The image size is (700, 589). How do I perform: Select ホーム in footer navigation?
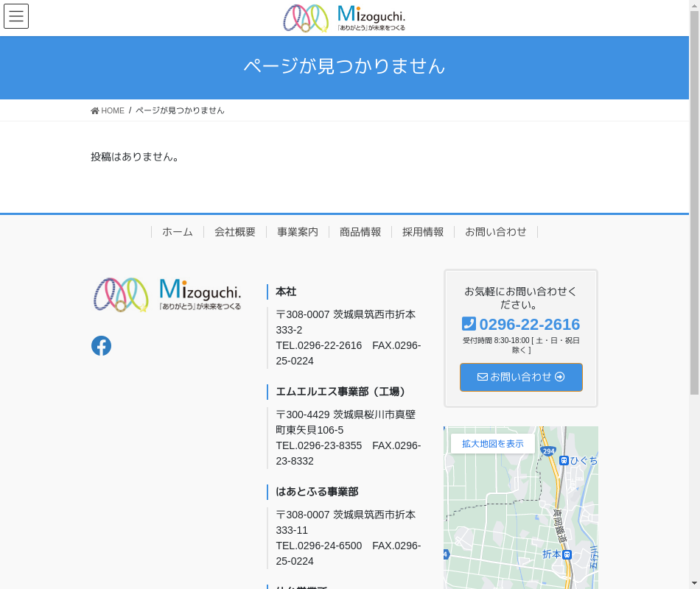[178, 232]
